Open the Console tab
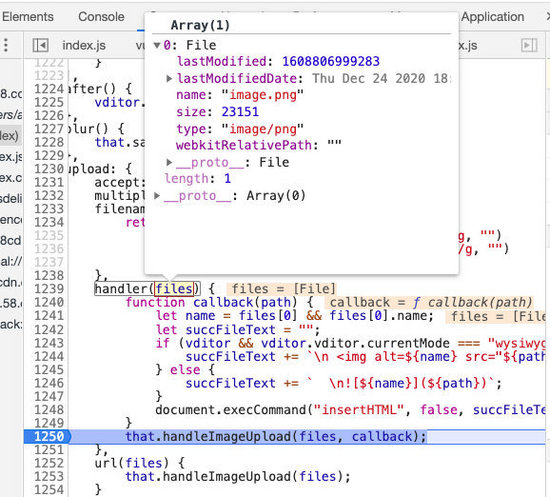Screen dimensions: 550x497 [101, 17]
